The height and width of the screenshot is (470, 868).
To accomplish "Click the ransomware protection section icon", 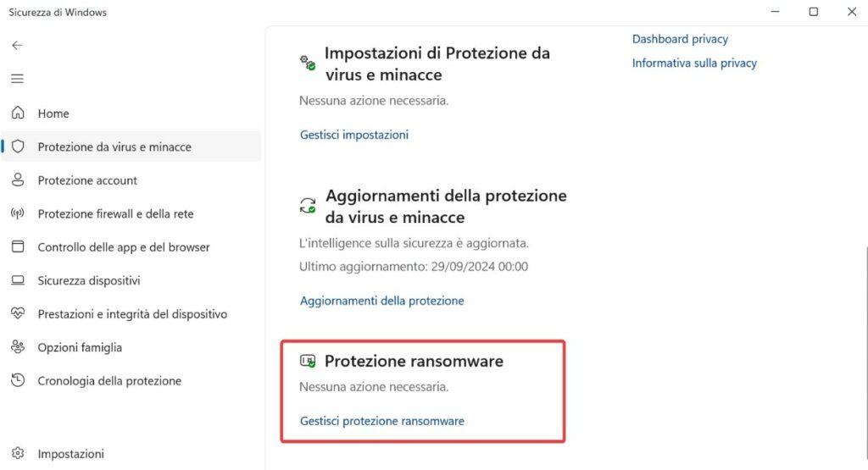I will (308, 362).
